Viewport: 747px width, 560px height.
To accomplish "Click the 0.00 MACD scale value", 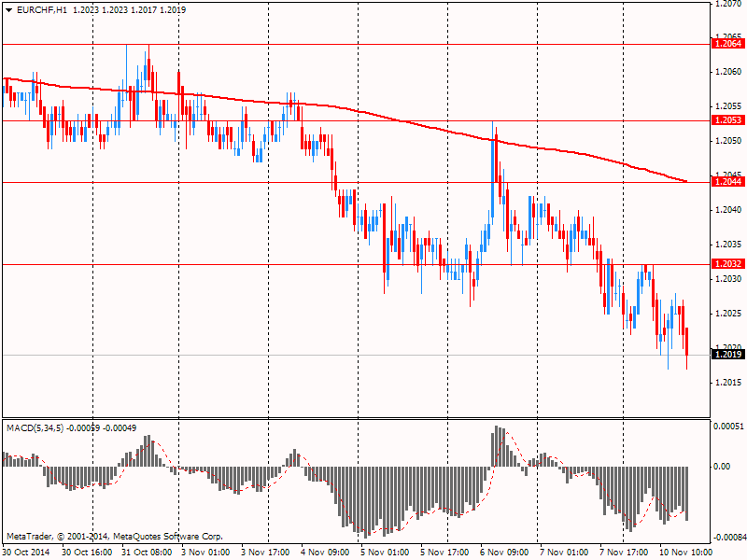I will coord(724,467).
